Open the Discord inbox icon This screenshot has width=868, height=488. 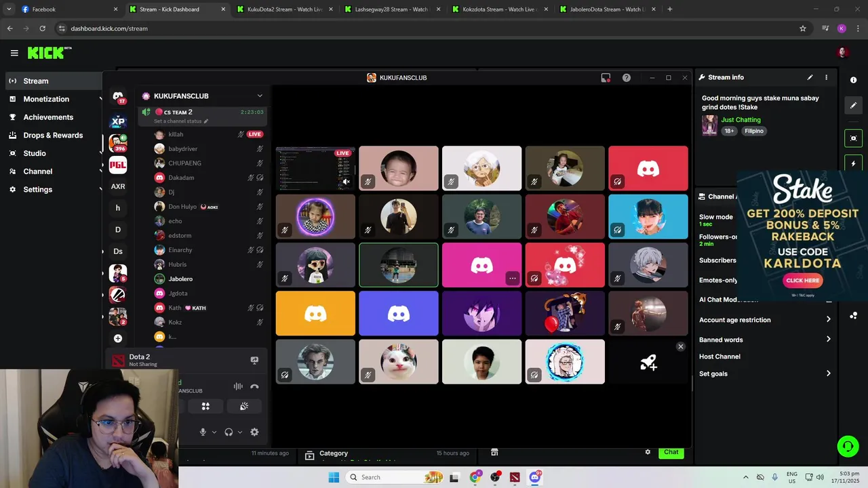point(606,78)
